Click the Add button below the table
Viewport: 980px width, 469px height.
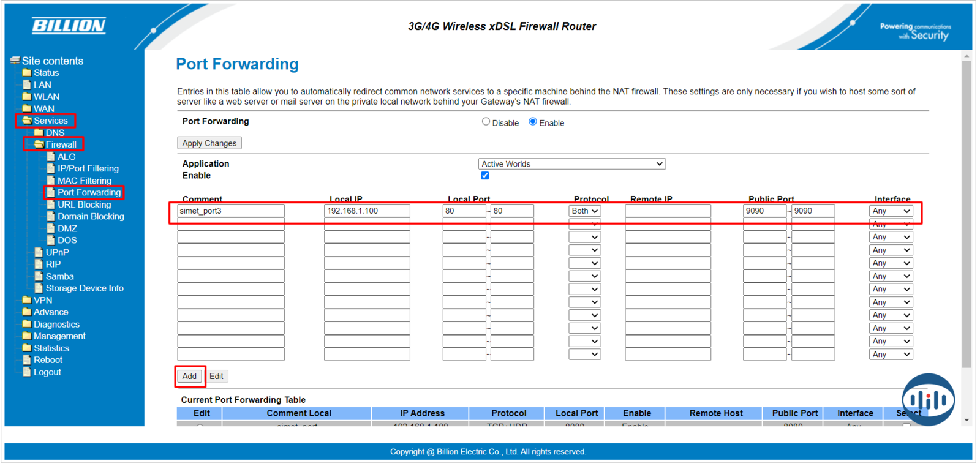(189, 376)
